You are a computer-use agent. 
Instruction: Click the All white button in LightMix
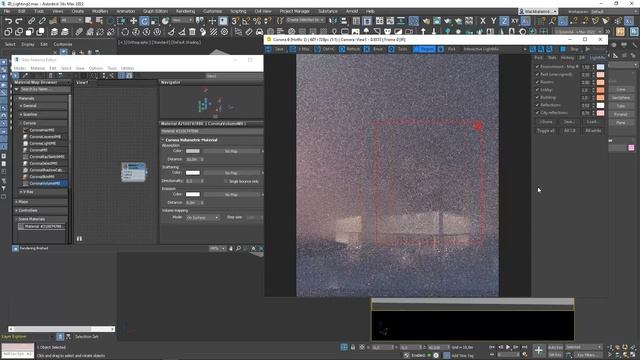(x=593, y=131)
